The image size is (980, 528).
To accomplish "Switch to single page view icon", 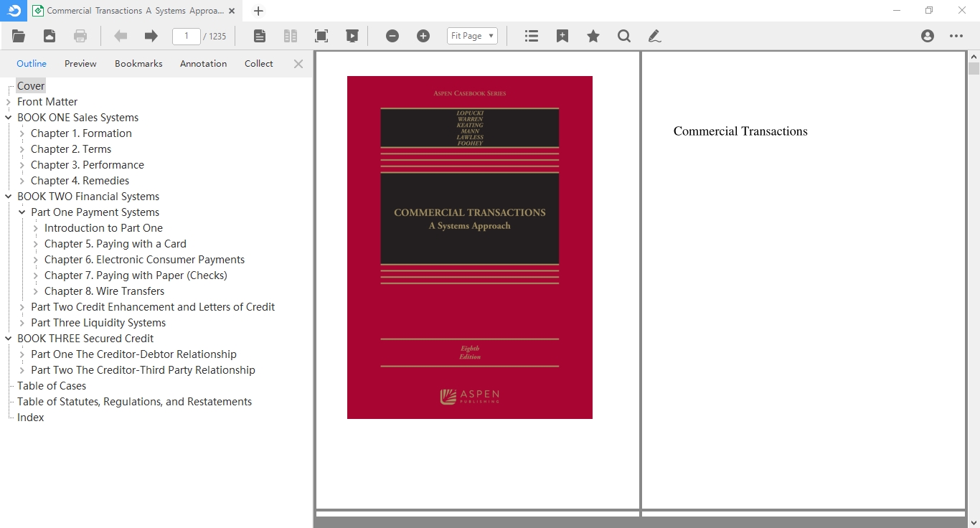I will coord(260,36).
